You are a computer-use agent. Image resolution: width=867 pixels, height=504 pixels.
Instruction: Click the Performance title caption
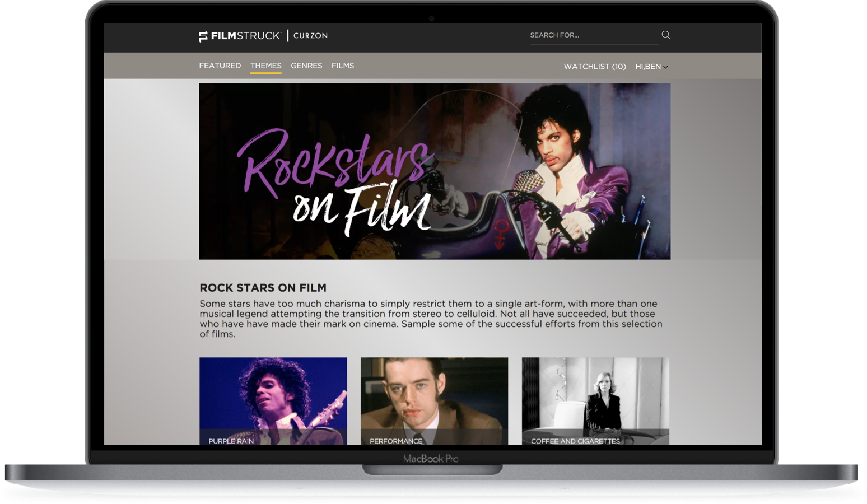396,441
